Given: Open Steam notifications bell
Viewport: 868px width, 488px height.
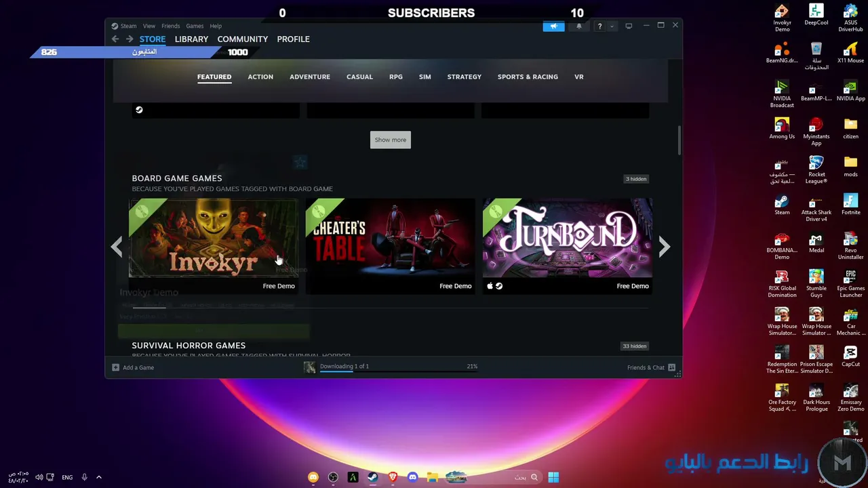Looking at the screenshot, I should point(579,26).
